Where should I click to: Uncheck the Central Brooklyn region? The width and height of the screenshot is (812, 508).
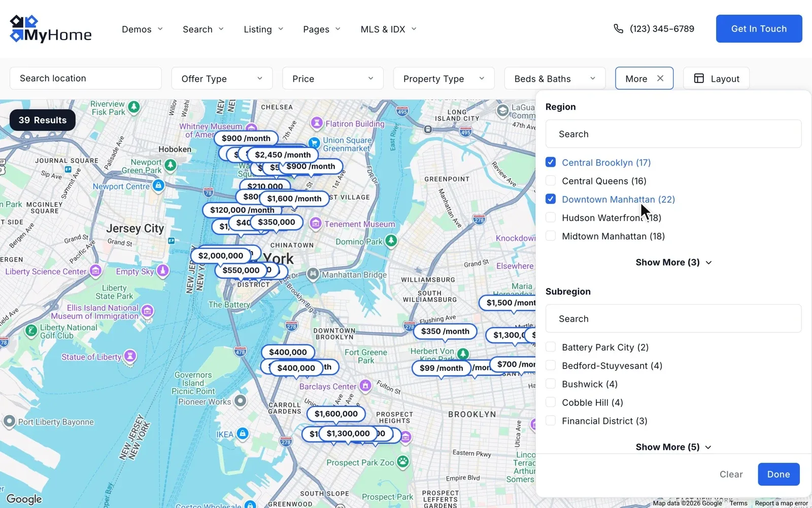tap(551, 162)
